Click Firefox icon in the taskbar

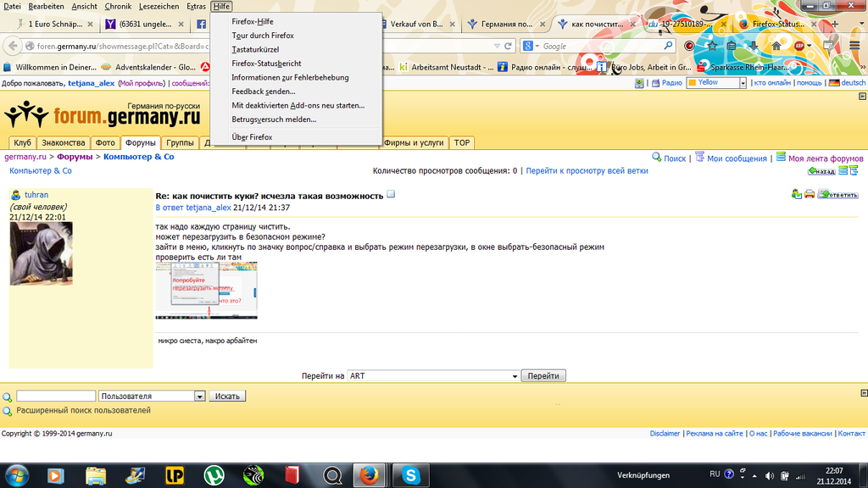click(369, 475)
